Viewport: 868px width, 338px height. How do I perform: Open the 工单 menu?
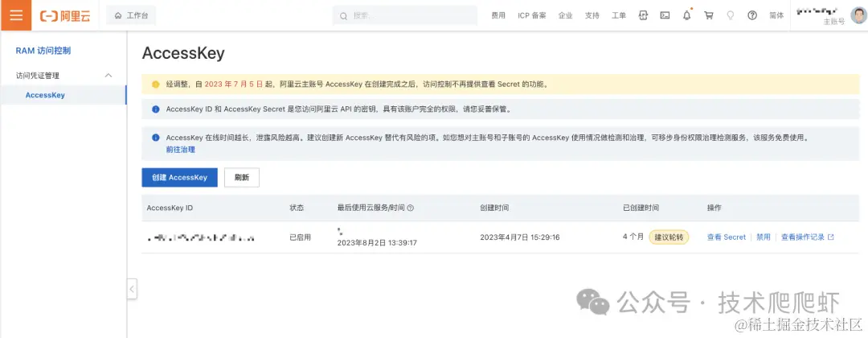(618, 15)
